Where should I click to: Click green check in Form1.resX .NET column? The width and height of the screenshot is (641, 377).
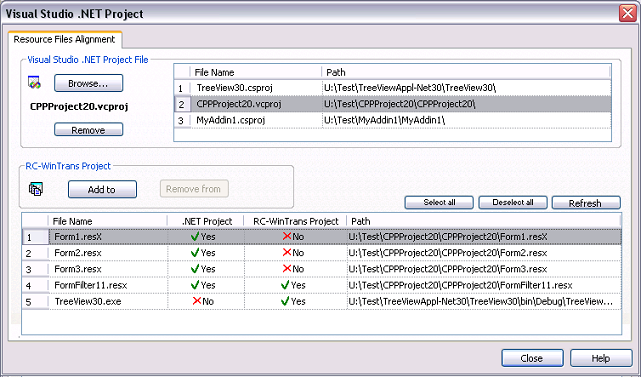[195, 236]
